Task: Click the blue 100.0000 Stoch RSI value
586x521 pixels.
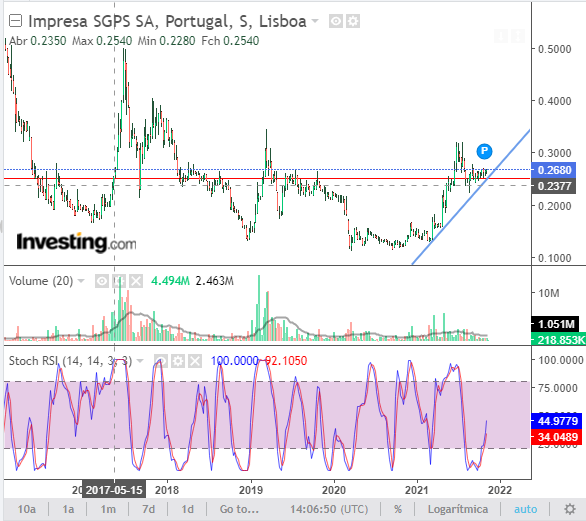Action: (235, 361)
